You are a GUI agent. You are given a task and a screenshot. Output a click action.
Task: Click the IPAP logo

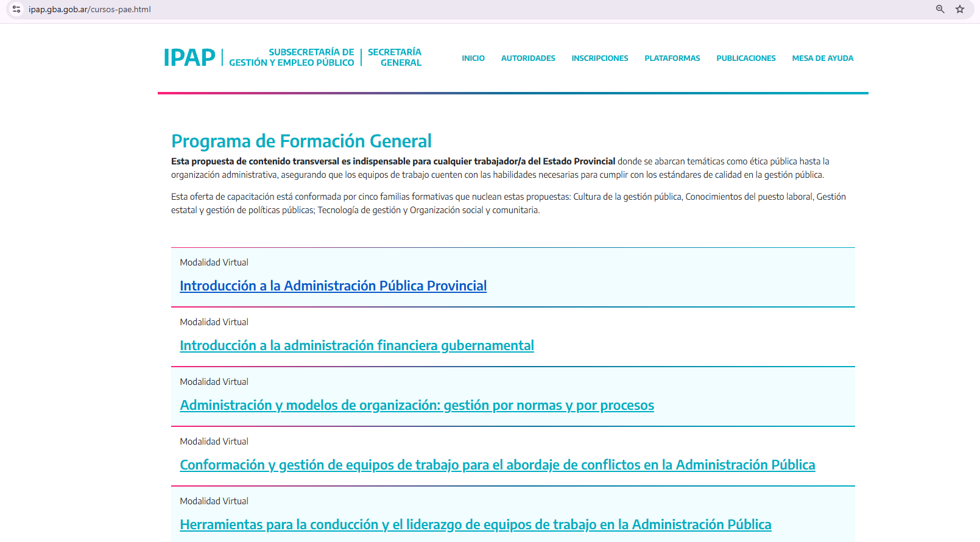point(189,58)
